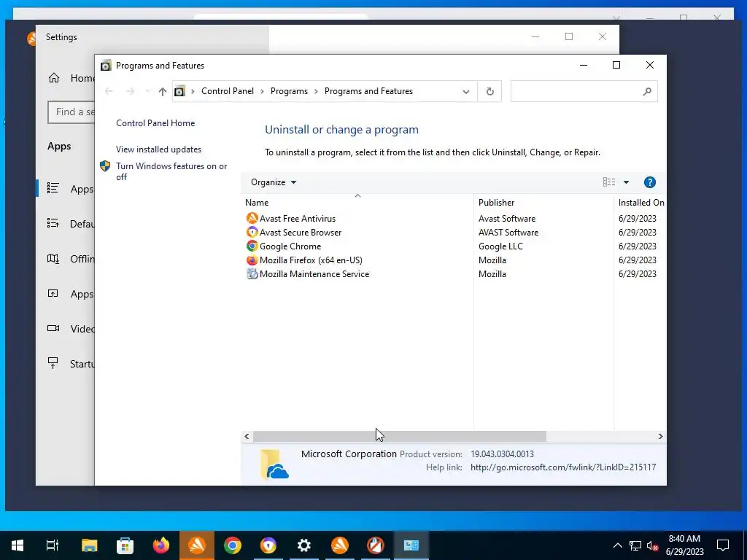Show hidden system tray icons
This screenshot has width=747, height=560.
pos(617,545)
